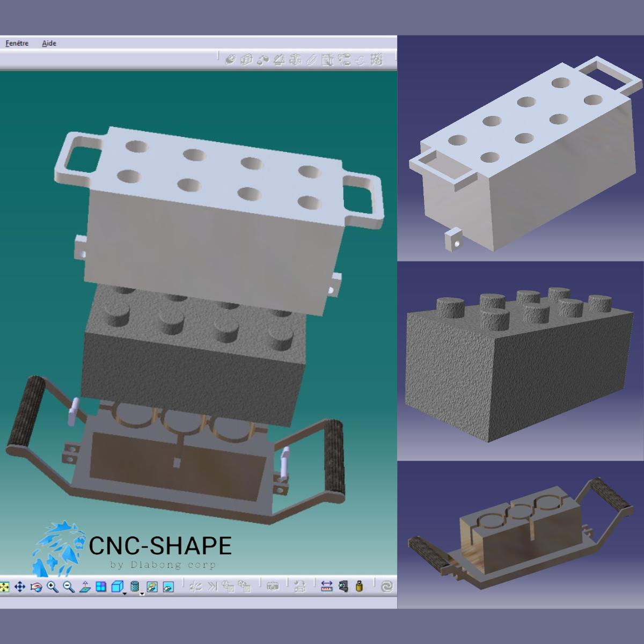Click the Zoom In magnifier

pos(52,587)
